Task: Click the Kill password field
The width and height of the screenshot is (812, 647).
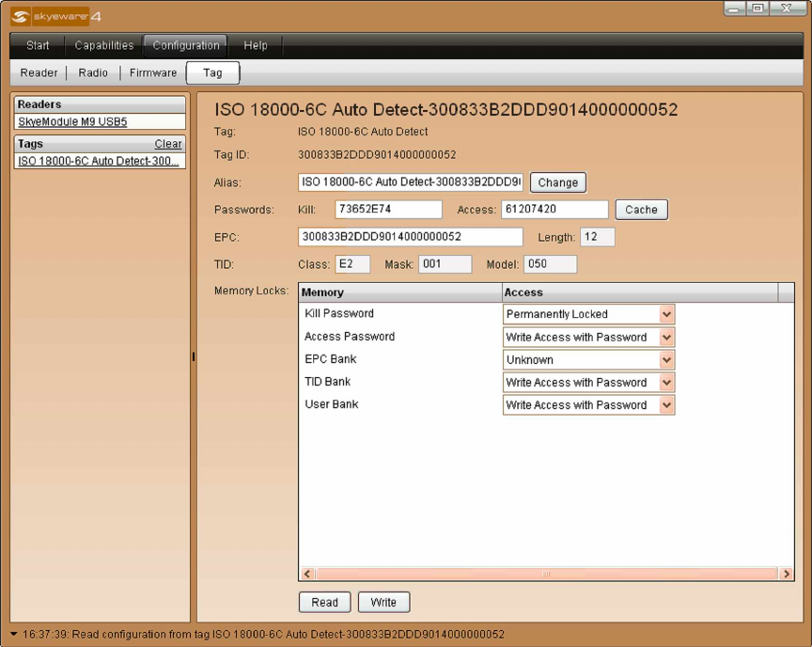Action: (388, 210)
